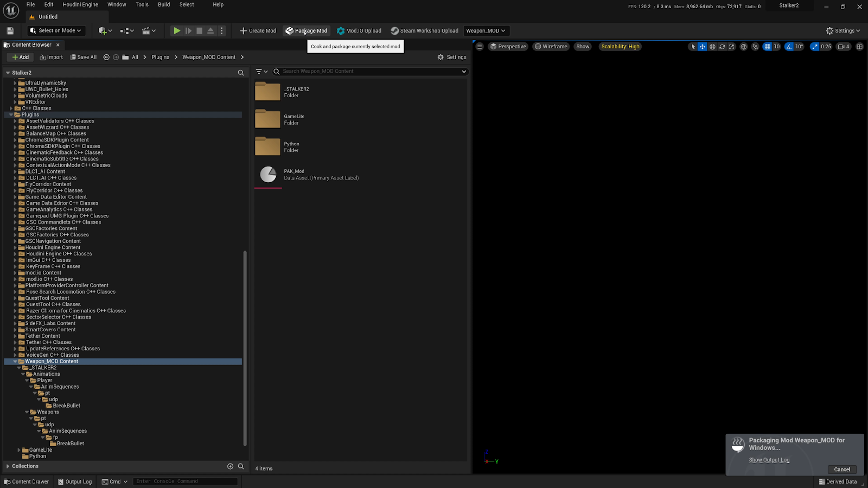Select the rotate tool in viewport toolbar
The image size is (868, 488).
coord(722,47)
